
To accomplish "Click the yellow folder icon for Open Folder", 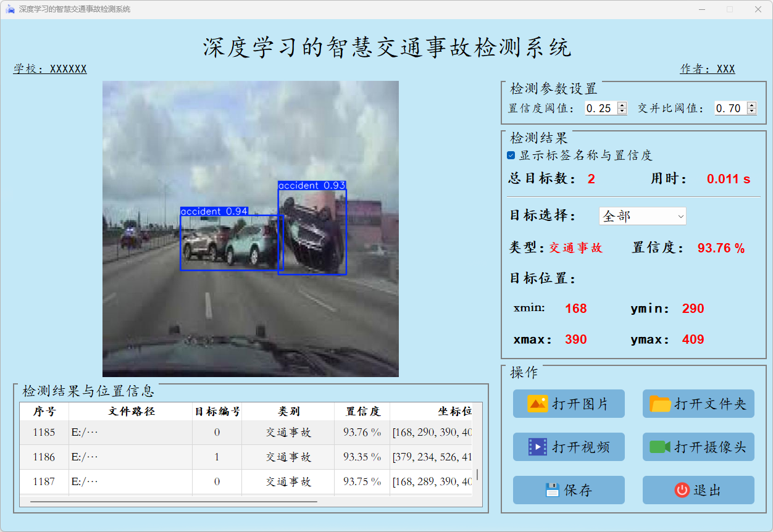I will click(660, 404).
